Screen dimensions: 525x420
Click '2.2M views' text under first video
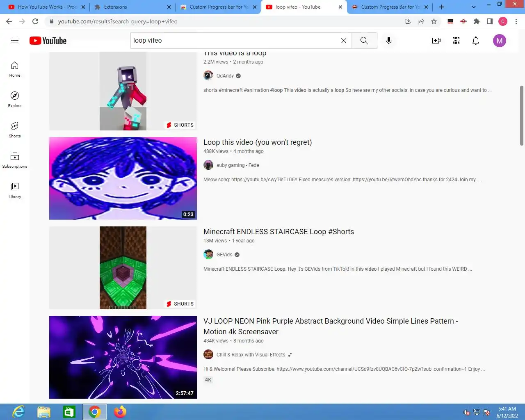point(216,62)
